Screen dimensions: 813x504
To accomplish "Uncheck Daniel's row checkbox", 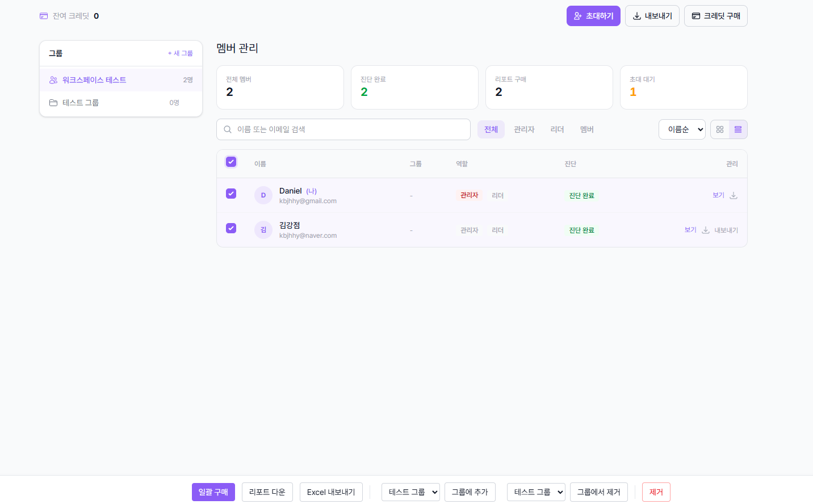I will [x=231, y=194].
